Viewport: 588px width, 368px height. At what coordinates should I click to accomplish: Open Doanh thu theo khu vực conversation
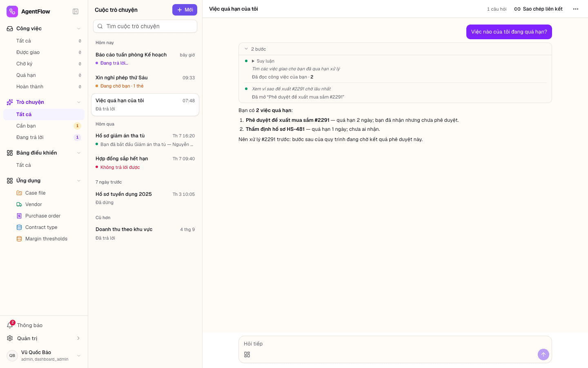pyautogui.click(x=145, y=233)
